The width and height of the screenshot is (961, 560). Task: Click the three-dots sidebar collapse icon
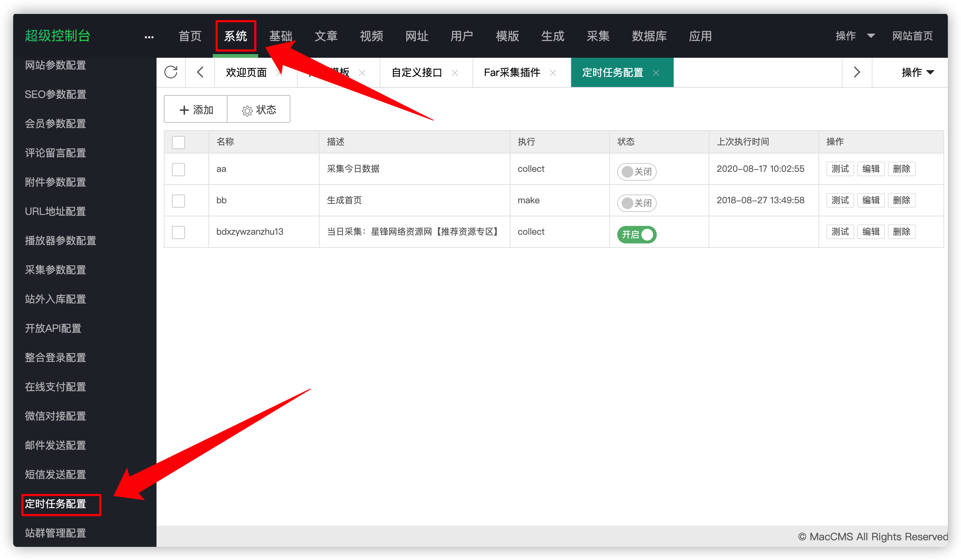pyautogui.click(x=149, y=37)
